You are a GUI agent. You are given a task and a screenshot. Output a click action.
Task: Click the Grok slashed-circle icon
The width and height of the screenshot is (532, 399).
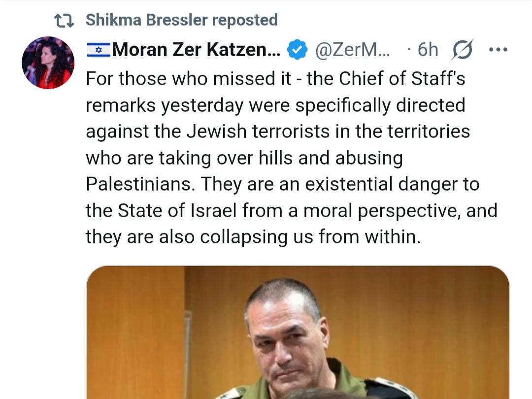[461, 50]
